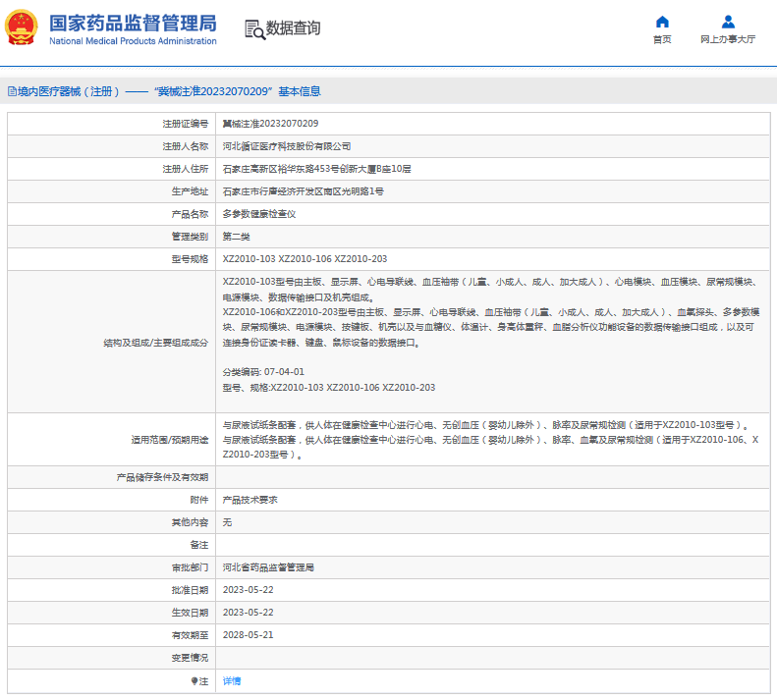This screenshot has height=700, width=777.
Task: Click the 首页 text link
Action: click(x=662, y=39)
